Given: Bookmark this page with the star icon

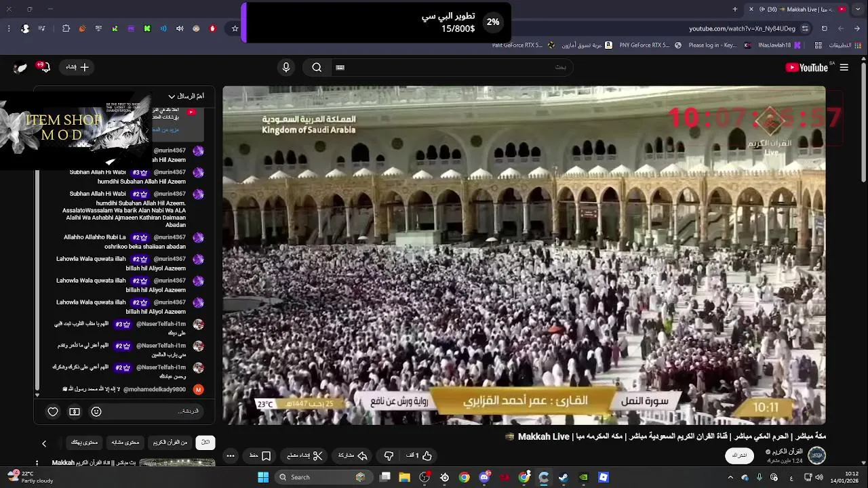Looking at the screenshot, I should point(235,28).
